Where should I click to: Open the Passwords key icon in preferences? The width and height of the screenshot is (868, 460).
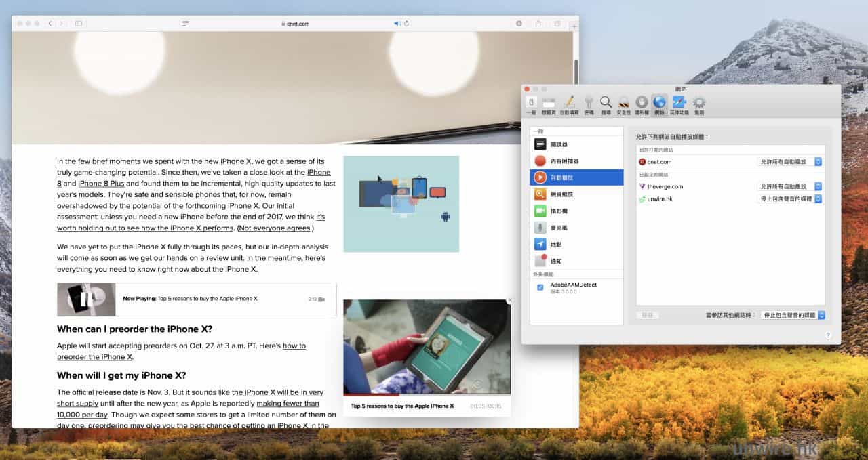tap(589, 104)
